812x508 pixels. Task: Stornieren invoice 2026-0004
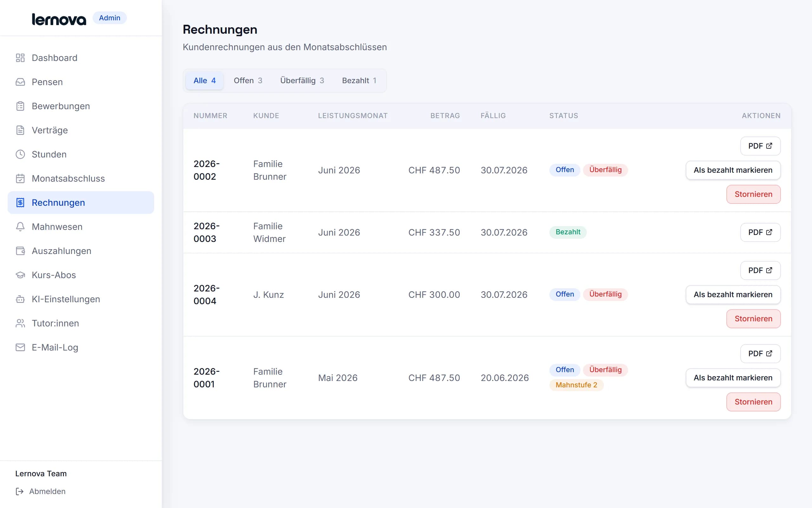(753, 319)
